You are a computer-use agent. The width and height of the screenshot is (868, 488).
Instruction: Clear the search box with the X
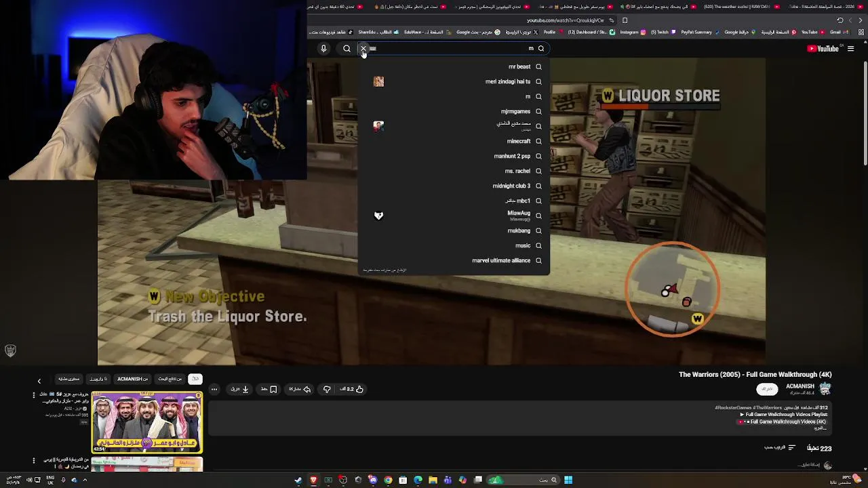(363, 48)
